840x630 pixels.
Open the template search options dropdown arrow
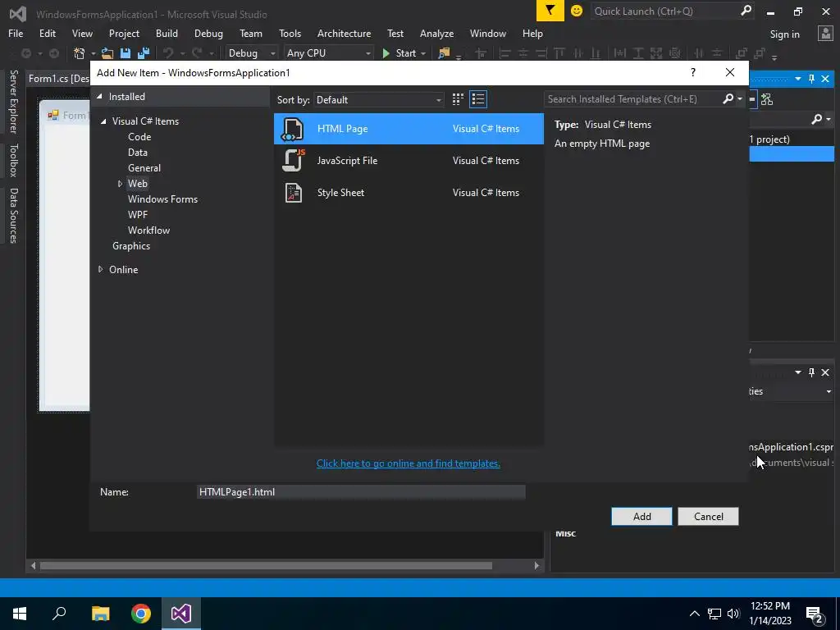pos(740,99)
